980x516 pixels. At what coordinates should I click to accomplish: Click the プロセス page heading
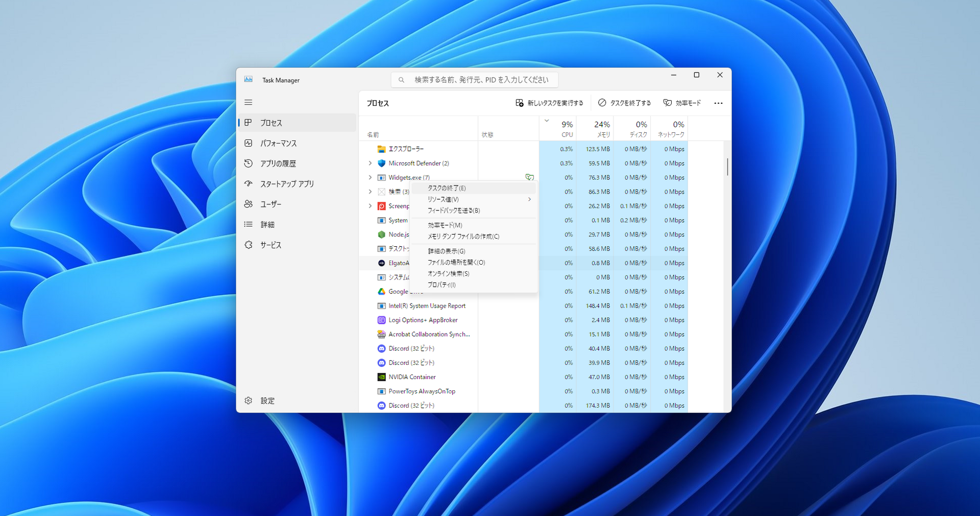pos(378,103)
